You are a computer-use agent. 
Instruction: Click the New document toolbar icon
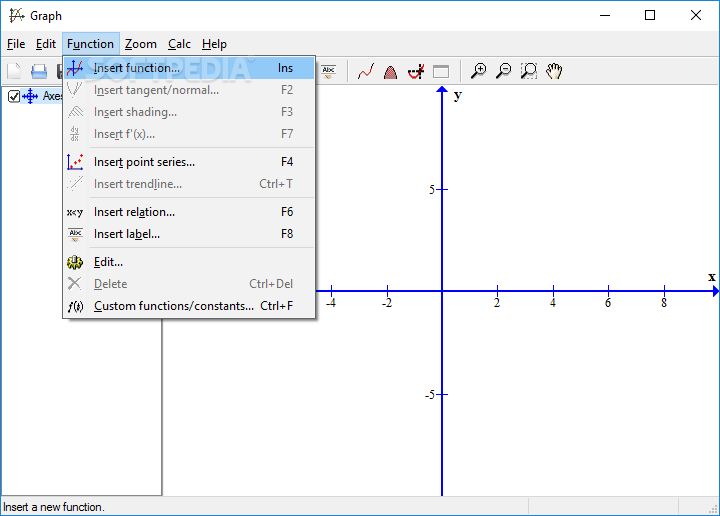point(14,71)
